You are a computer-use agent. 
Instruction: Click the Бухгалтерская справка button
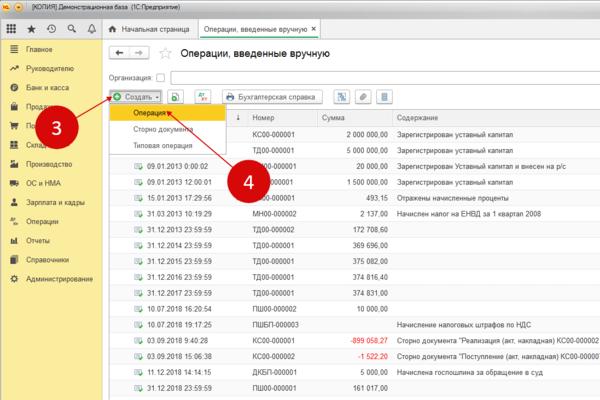coord(272,97)
